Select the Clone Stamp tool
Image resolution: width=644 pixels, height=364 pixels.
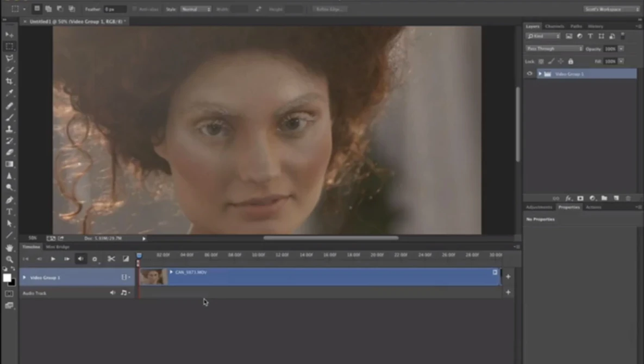coord(9,129)
